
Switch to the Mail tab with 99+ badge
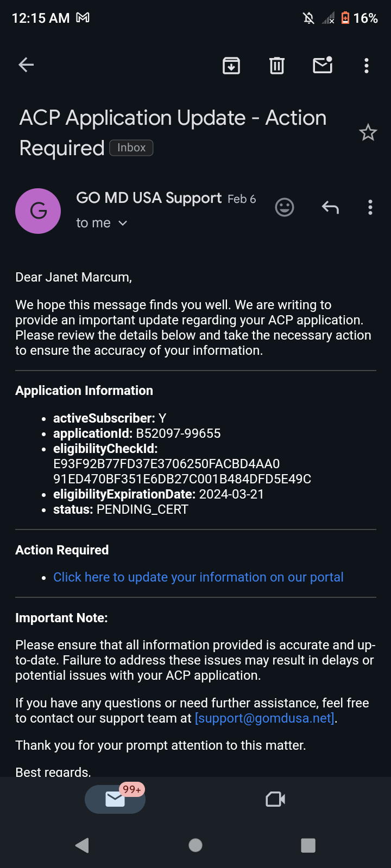click(115, 799)
